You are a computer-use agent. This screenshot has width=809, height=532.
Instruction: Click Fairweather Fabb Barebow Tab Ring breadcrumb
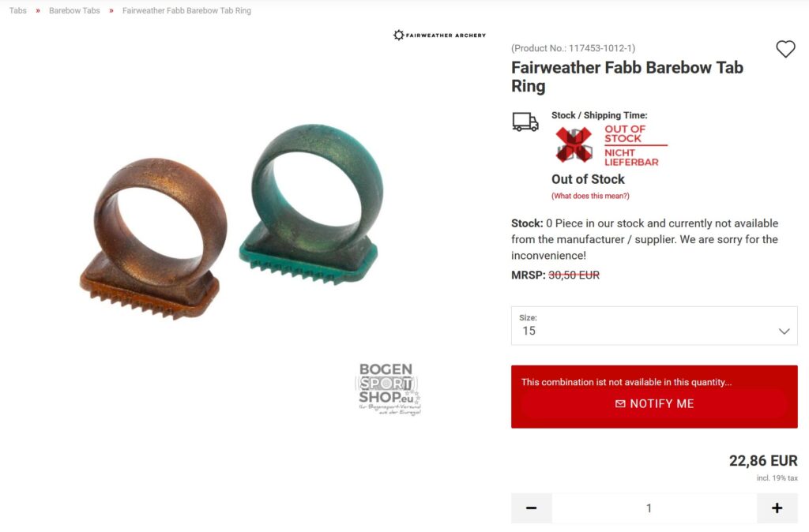[186, 10]
